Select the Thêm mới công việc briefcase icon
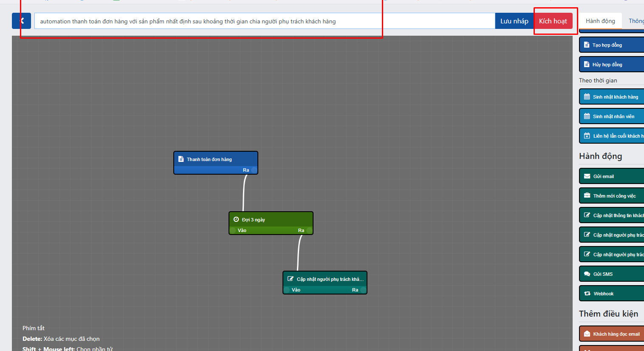 [587, 196]
